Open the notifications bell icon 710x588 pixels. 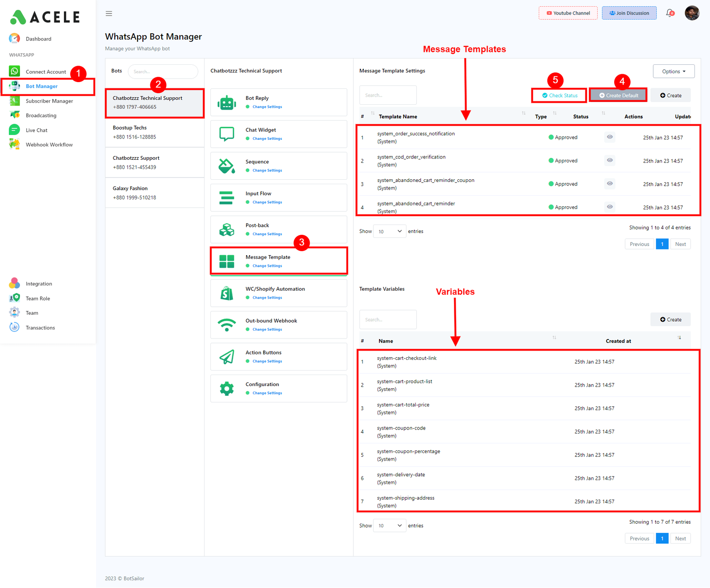pos(670,13)
